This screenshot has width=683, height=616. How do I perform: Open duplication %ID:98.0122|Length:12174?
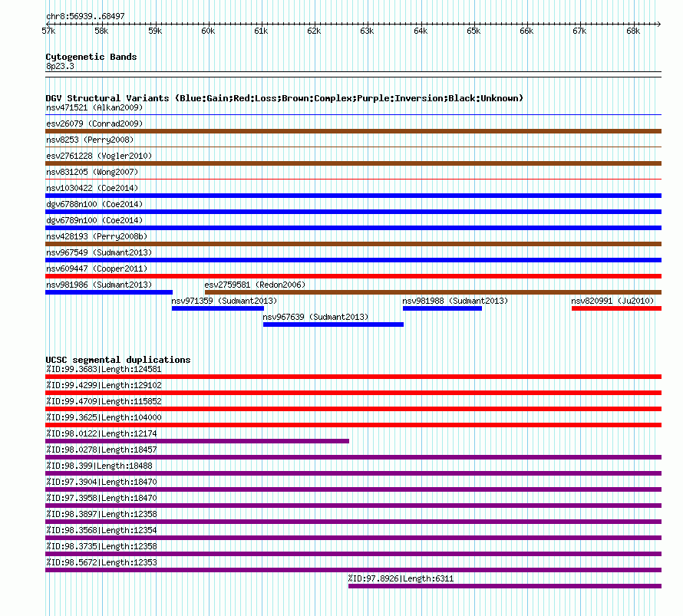tap(101, 433)
